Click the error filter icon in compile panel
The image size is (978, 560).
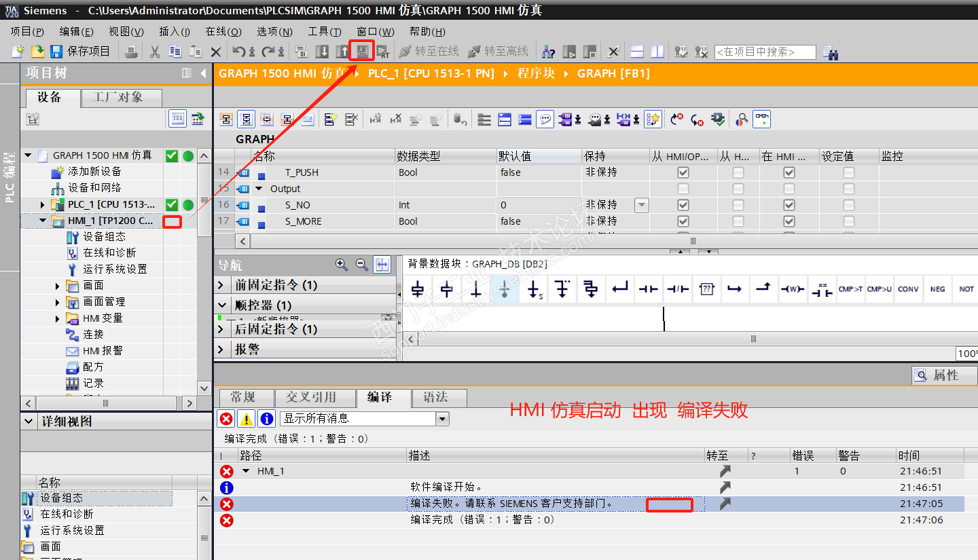point(226,419)
